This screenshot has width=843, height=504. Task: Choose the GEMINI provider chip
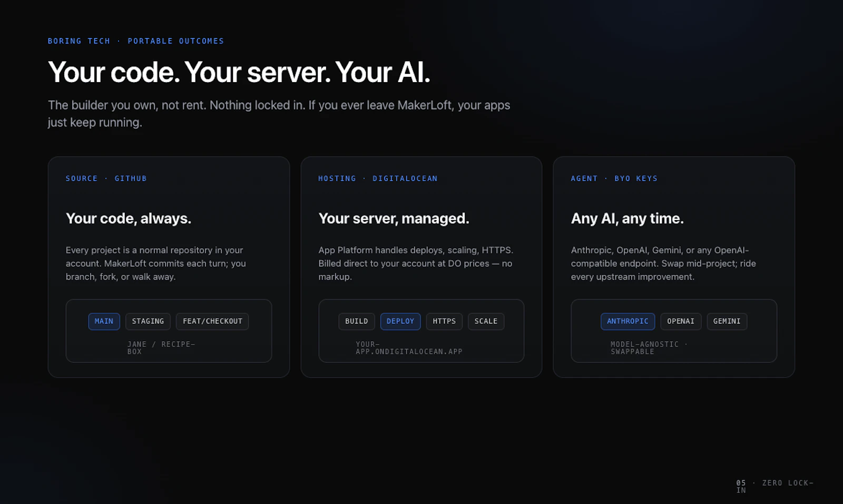coord(727,321)
